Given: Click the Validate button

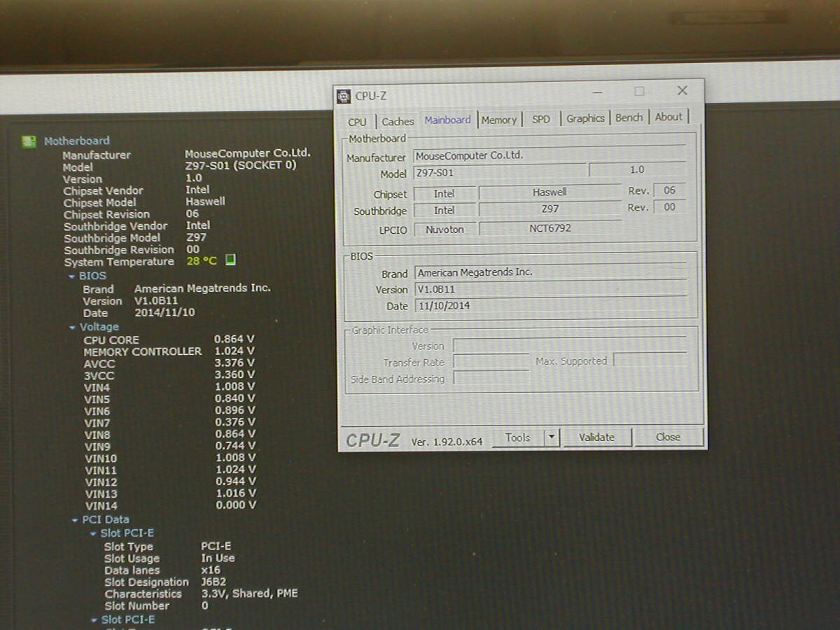Looking at the screenshot, I should click(x=597, y=437).
